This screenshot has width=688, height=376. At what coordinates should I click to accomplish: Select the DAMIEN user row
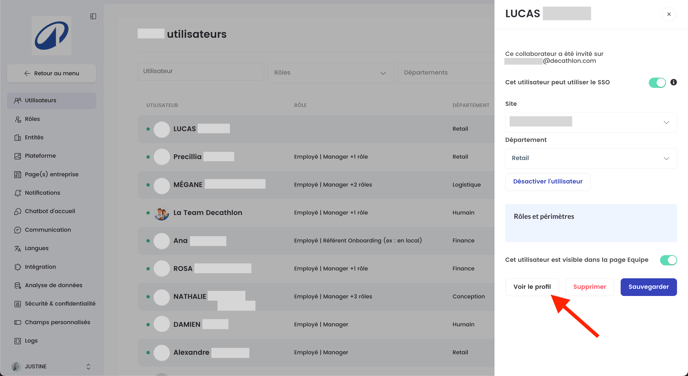[316, 324]
